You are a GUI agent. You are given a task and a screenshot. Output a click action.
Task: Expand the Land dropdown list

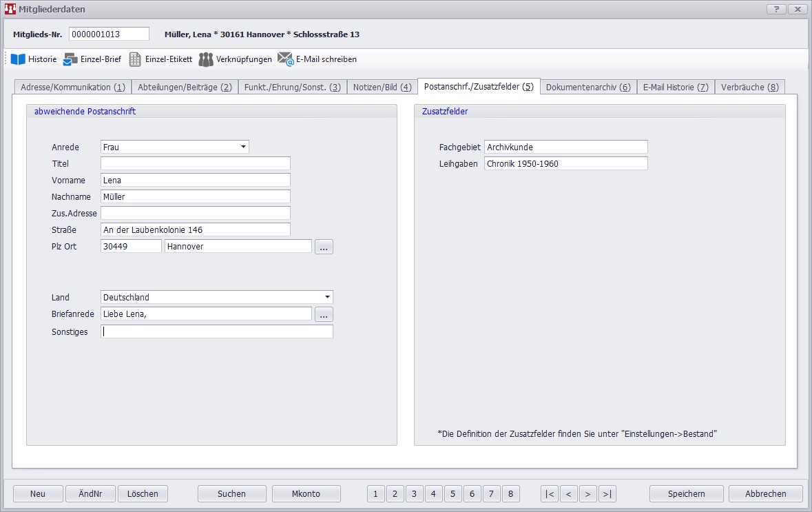pyautogui.click(x=327, y=298)
